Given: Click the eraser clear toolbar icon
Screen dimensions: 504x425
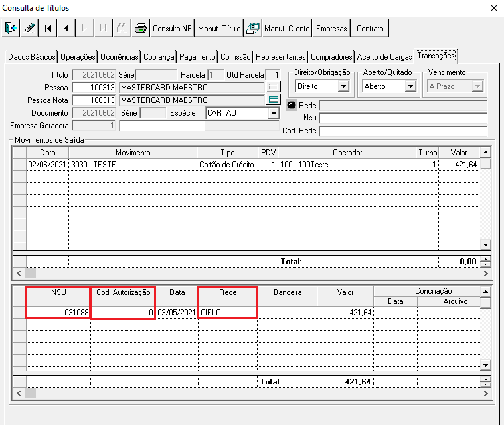Looking at the screenshot, I should [29, 28].
